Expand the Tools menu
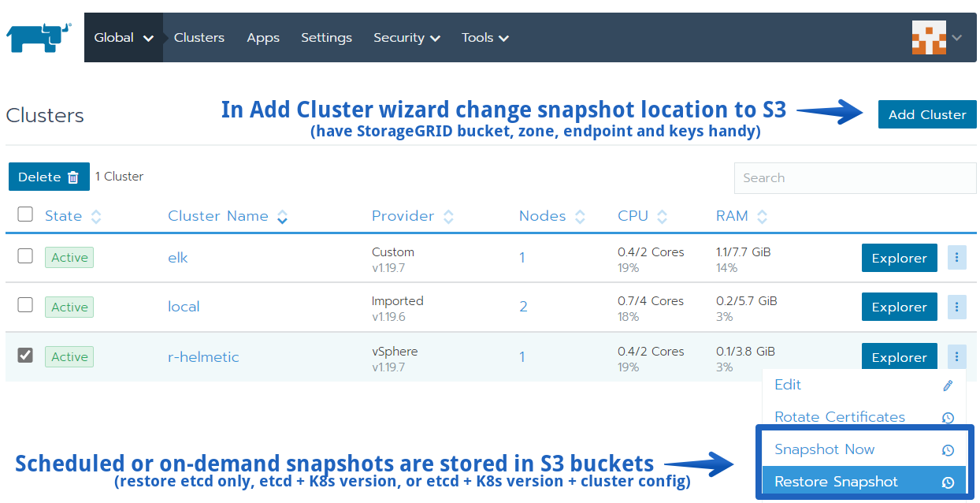980x503 pixels. point(485,37)
